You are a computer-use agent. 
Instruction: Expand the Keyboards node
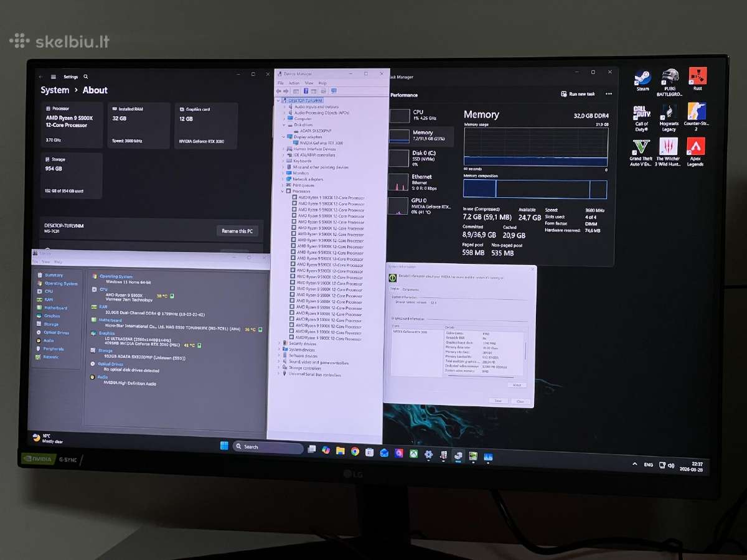(x=283, y=161)
